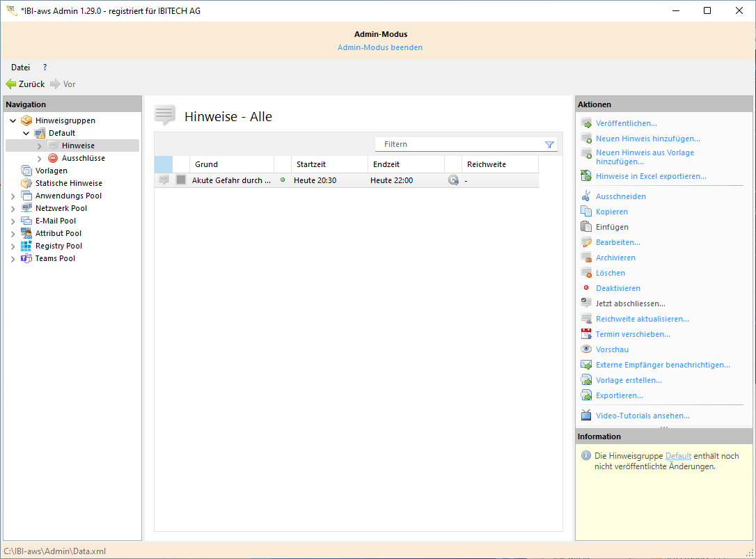Expand the Anwendungs Pool node
This screenshot has width=756, height=559.
(x=13, y=196)
